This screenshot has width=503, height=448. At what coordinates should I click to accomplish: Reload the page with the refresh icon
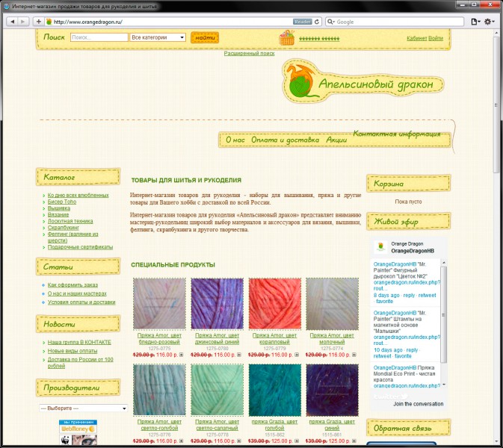pos(317,22)
